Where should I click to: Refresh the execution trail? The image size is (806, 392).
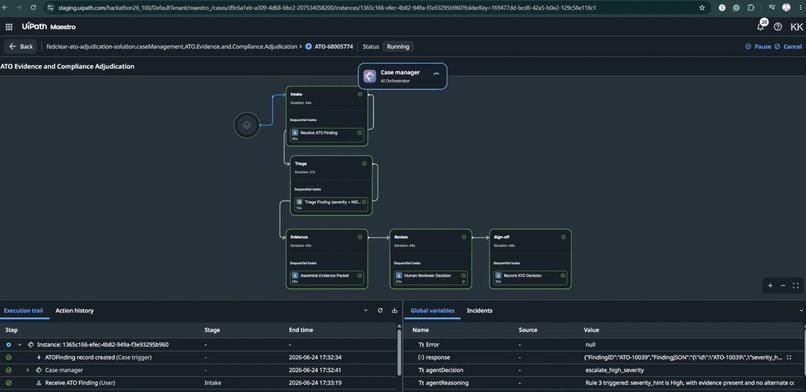coord(380,310)
